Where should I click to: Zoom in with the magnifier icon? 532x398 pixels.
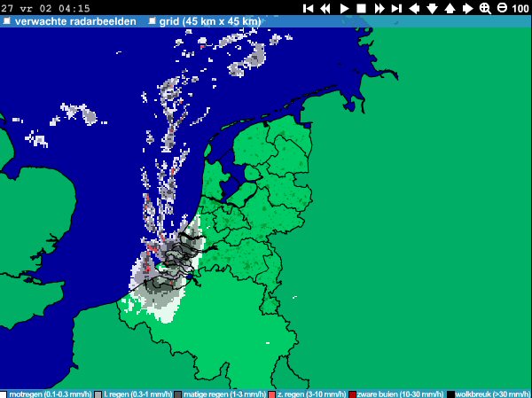click(x=485, y=8)
